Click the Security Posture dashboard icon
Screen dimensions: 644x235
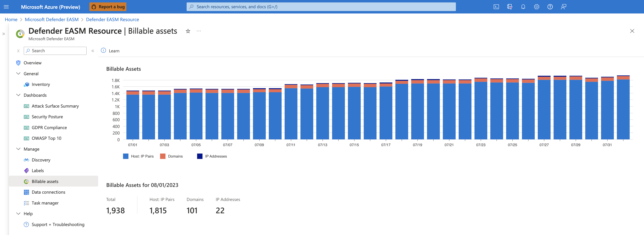click(27, 116)
